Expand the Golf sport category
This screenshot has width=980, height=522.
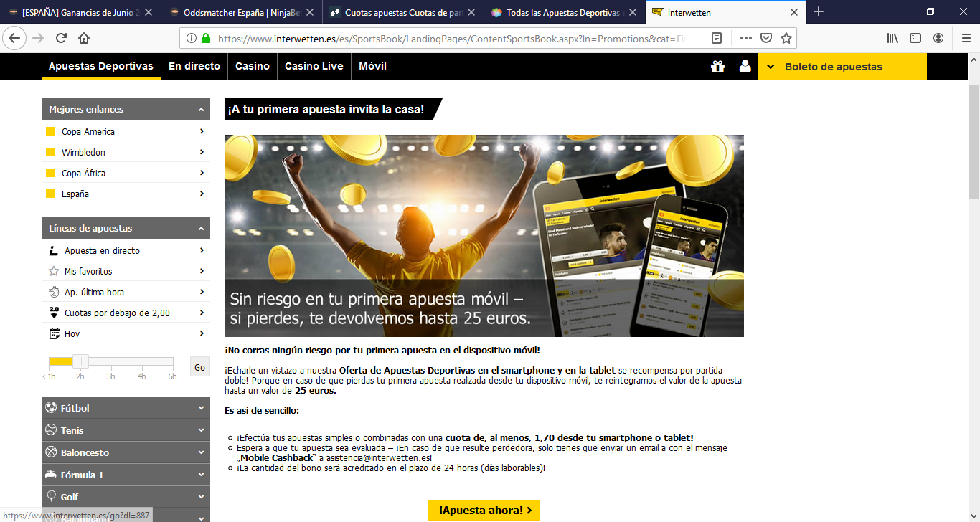pyautogui.click(x=202, y=497)
